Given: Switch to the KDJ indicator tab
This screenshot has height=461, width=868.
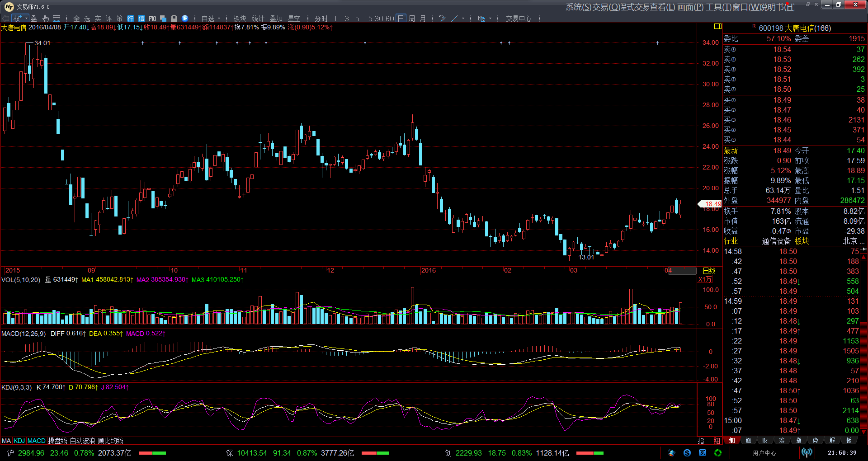Looking at the screenshot, I should point(19,441).
